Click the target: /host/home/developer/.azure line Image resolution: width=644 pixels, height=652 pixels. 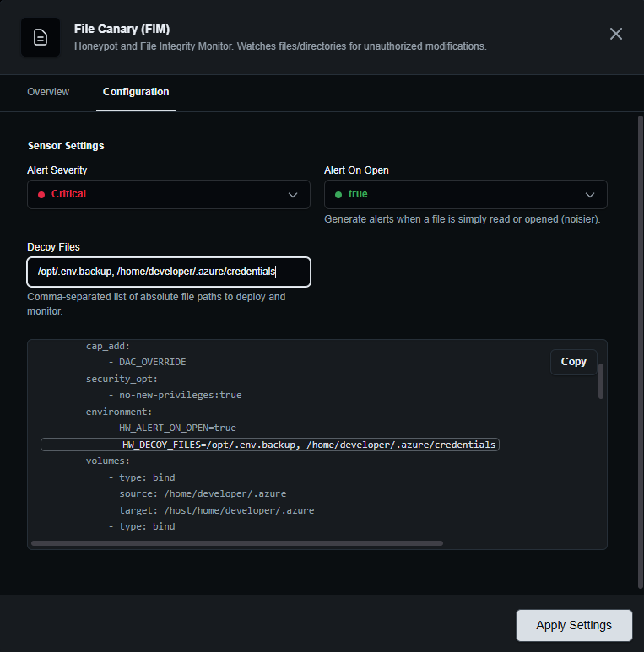(x=217, y=510)
